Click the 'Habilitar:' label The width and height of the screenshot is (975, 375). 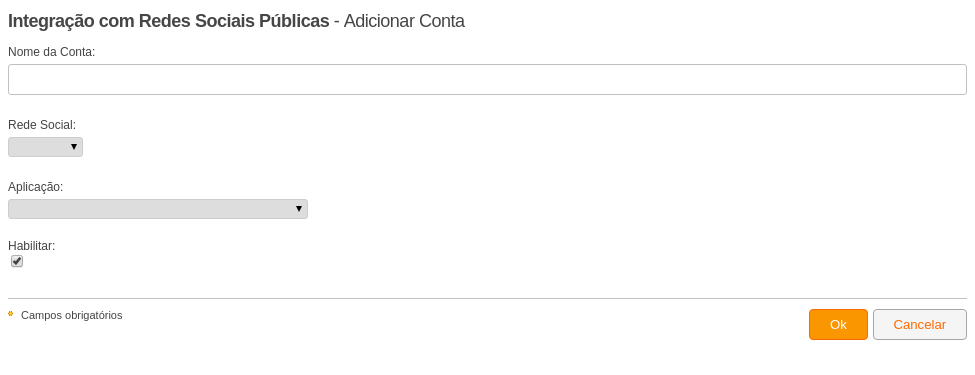[x=32, y=246]
